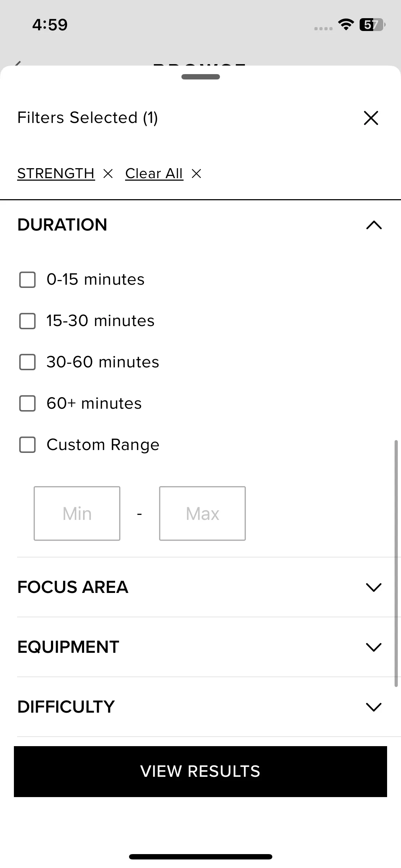This screenshot has width=401, height=868.
Task: Tap the Clear All link
Action: (154, 174)
